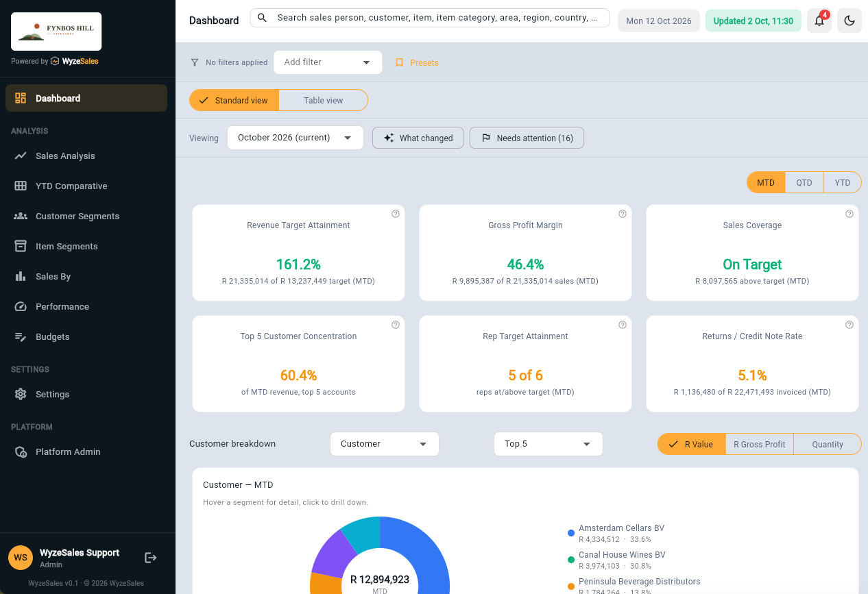Viewport: 868px width, 594px height.
Task: Click the 5 of 6 rep attainment value
Action: coord(526,375)
